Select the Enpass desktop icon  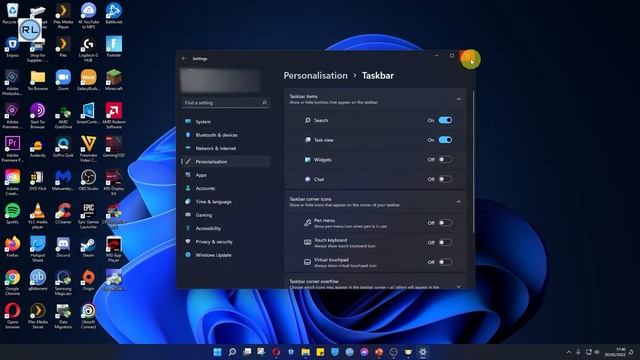12,47
